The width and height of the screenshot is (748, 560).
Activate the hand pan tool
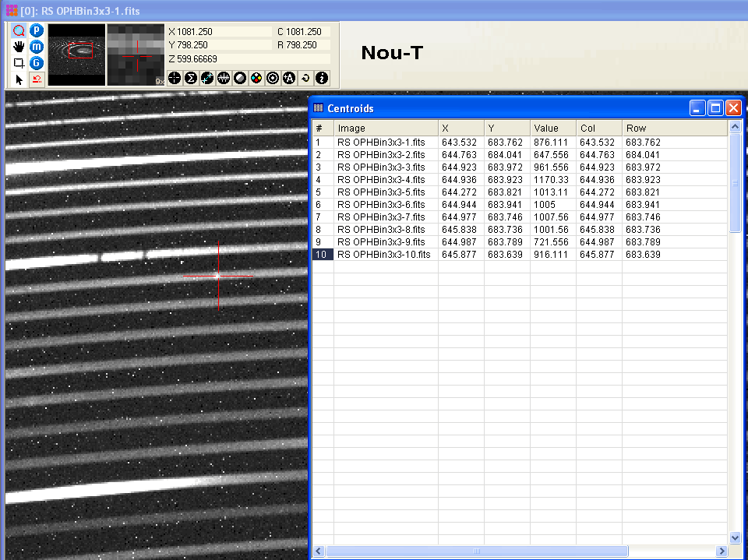(19, 47)
